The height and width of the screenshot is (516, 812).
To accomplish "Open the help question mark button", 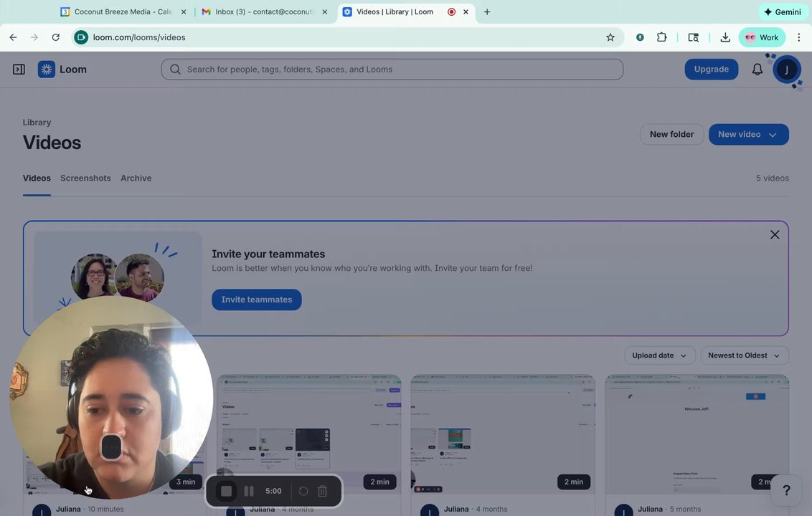I will [x=786, y=490].
